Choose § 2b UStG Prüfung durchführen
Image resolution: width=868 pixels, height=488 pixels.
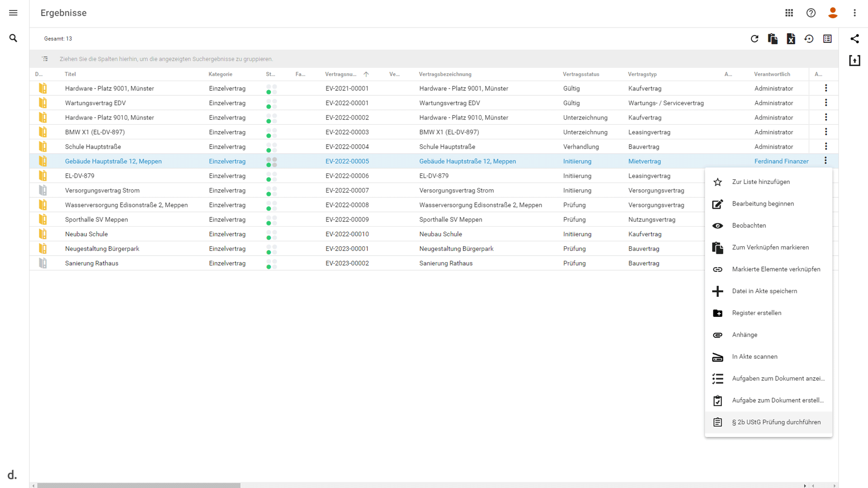769,422
